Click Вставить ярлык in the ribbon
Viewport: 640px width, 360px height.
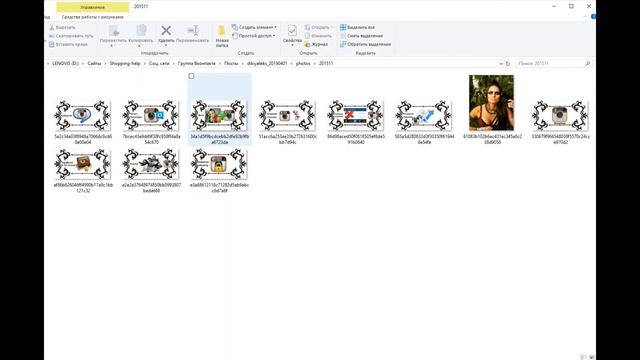click(68, 44)
